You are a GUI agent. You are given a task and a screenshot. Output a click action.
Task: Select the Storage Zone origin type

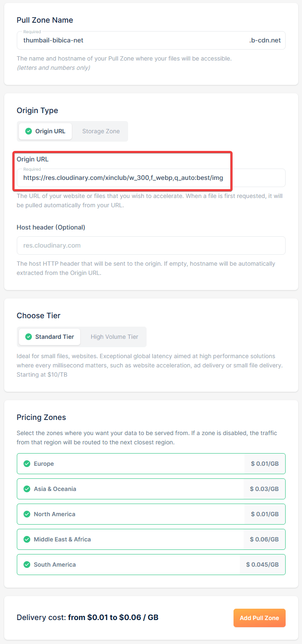(x=101, y=131)
